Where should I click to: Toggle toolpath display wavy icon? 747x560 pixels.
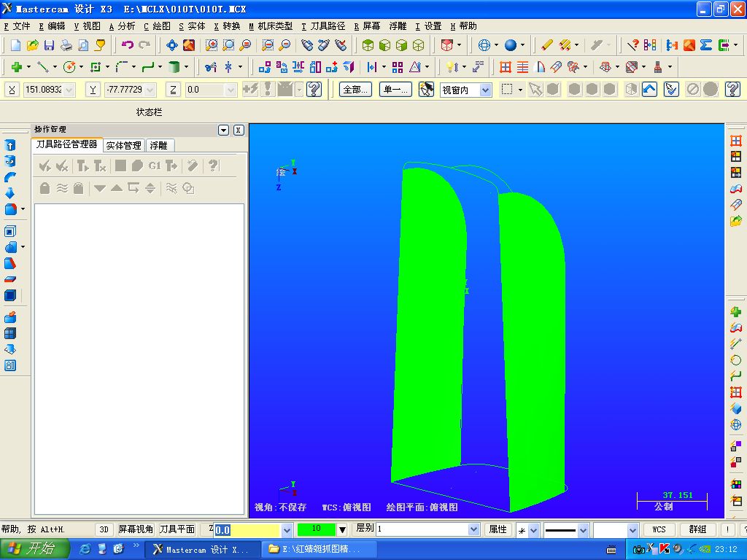(62, 188)
